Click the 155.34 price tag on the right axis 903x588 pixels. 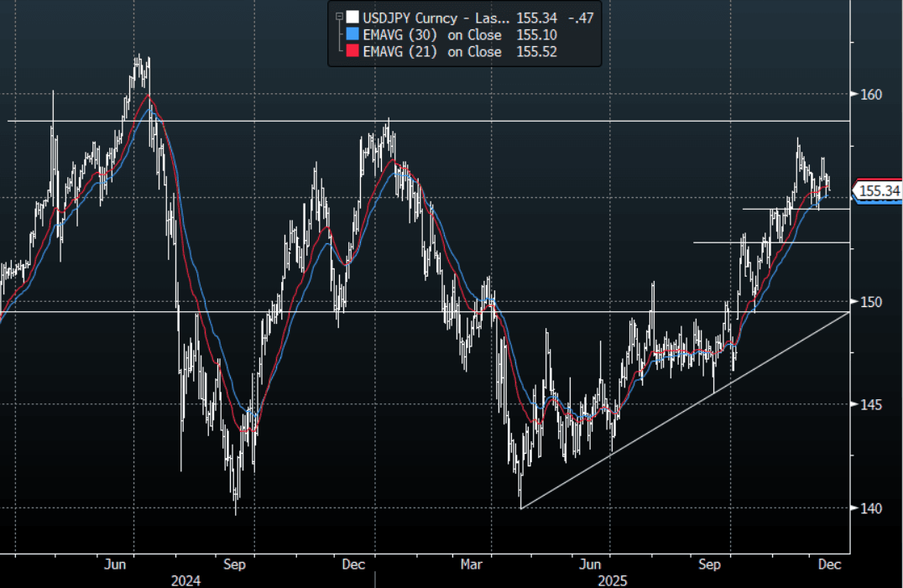click(879, 191)
